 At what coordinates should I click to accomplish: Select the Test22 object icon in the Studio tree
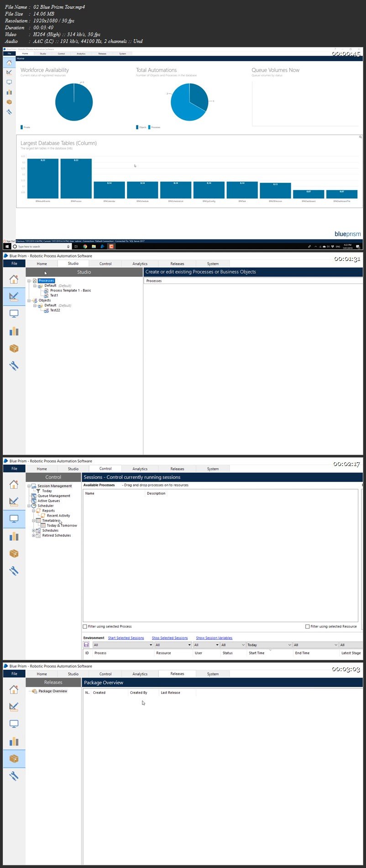[46, 310]
